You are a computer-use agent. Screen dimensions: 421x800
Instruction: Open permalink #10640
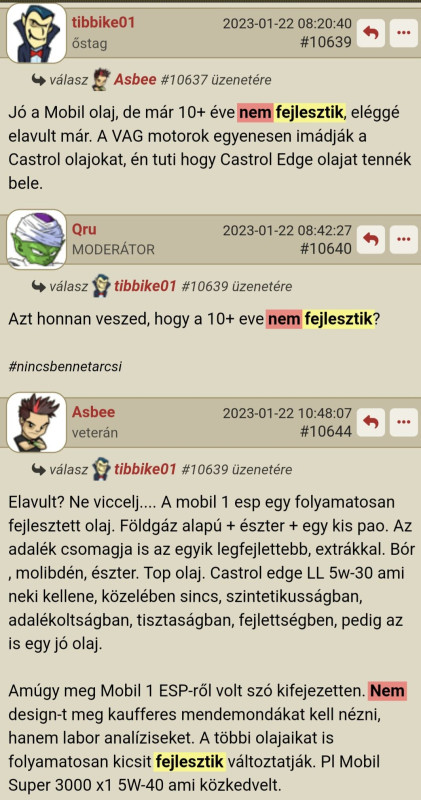click(326, 248)
